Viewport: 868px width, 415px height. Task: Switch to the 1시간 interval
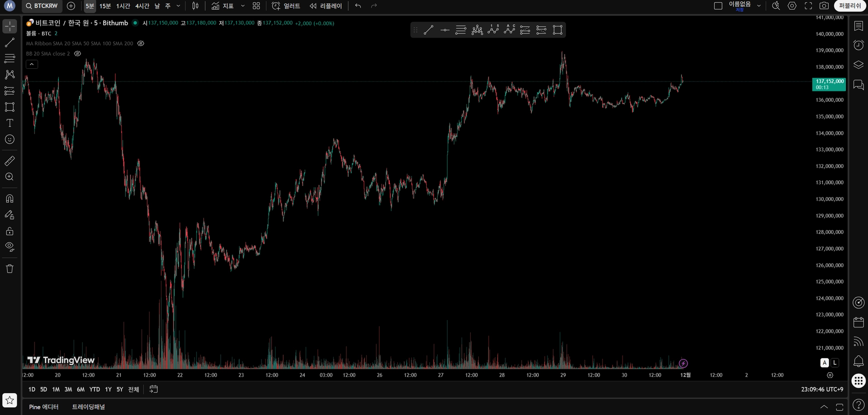point(123,6)
